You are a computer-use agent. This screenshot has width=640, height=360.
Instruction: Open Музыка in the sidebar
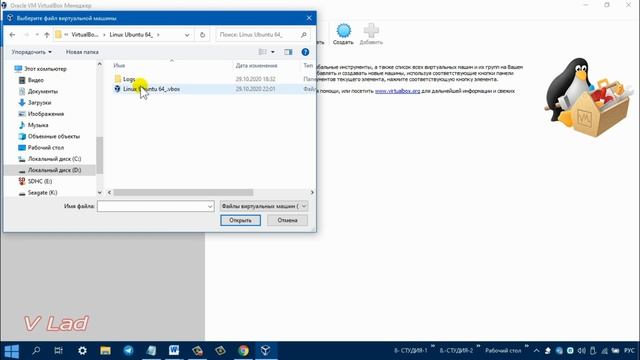38,125
